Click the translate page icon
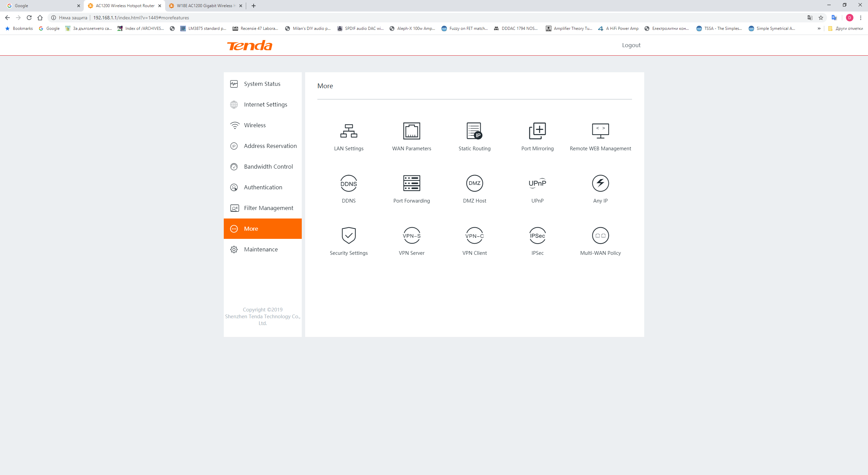This screenshot has height=475, width=868. (810, 18)
